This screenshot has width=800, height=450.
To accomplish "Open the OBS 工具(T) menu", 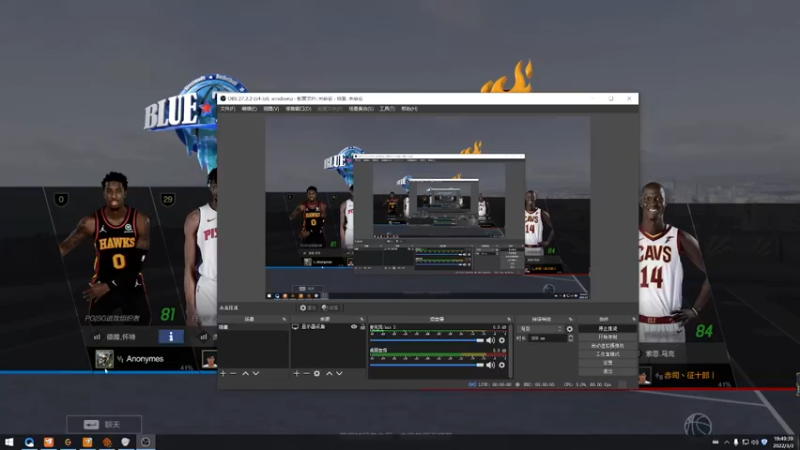I will tap(387, 109).
